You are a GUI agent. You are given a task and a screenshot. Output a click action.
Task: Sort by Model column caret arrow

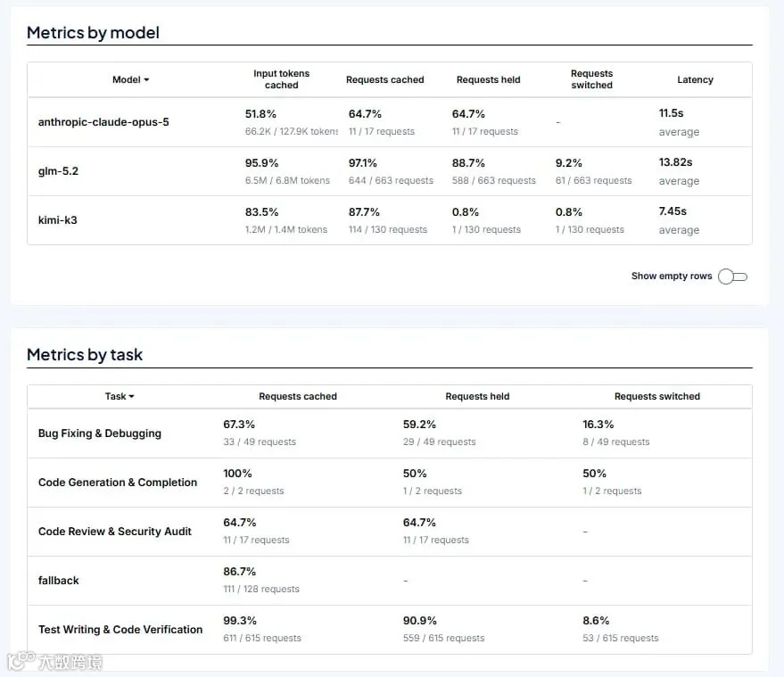pos(146,80)
